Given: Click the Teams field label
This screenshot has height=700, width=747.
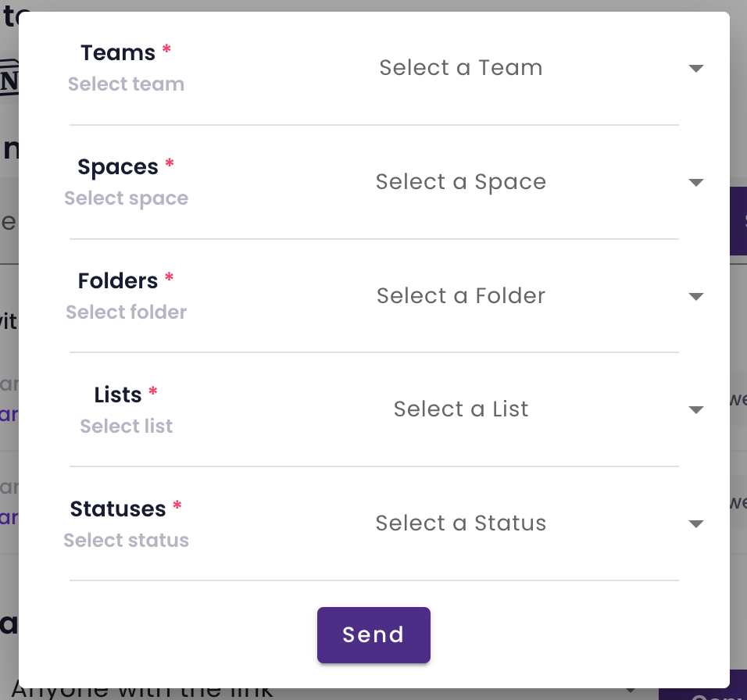Looking at the screenshot, I should click(118, 53).
